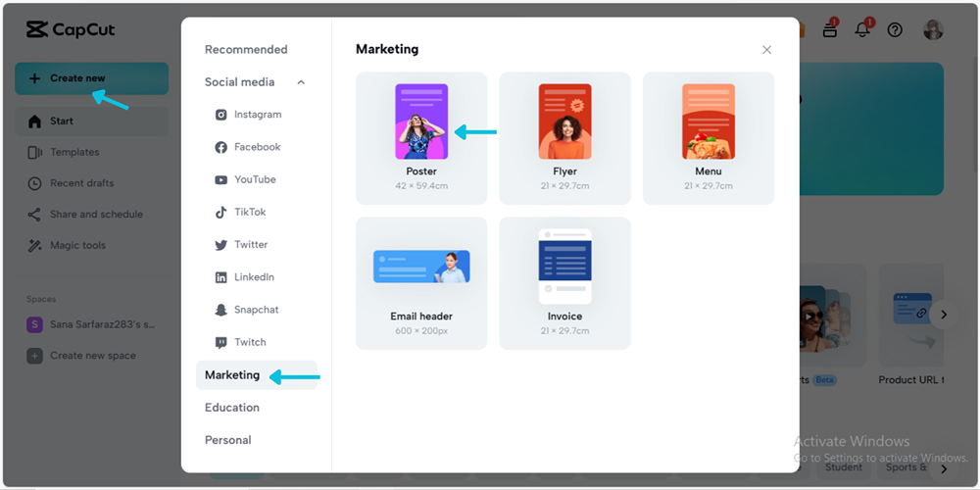Open the Start page in sidebar
The width and height of the screenshot is (980, 490).
[91, 122]
